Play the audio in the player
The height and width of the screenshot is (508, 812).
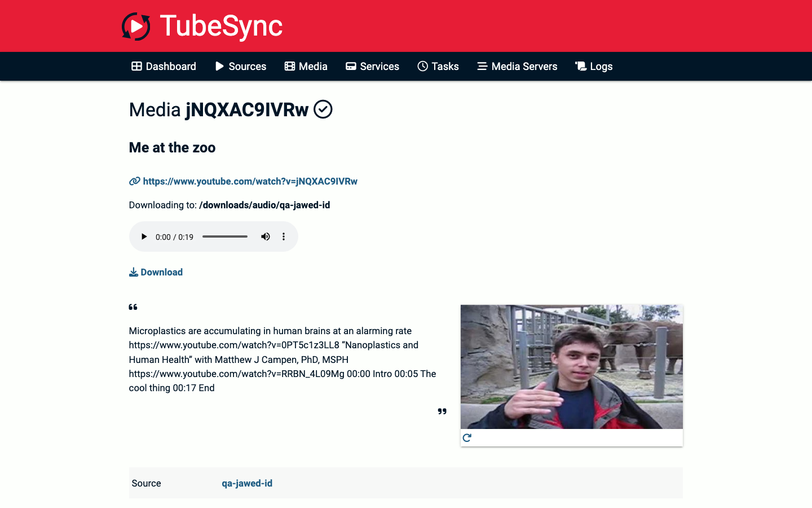click(144, 237)
